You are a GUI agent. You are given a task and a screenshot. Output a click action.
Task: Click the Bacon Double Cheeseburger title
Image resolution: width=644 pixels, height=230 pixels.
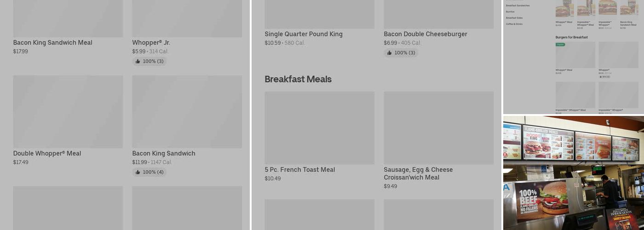[425, 34]
